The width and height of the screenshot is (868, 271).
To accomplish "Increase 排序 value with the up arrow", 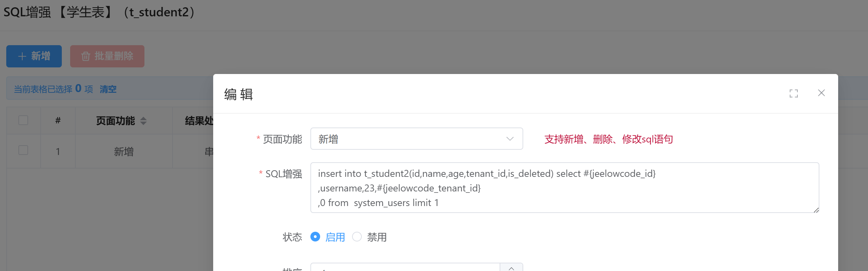I will click(511, 268).
